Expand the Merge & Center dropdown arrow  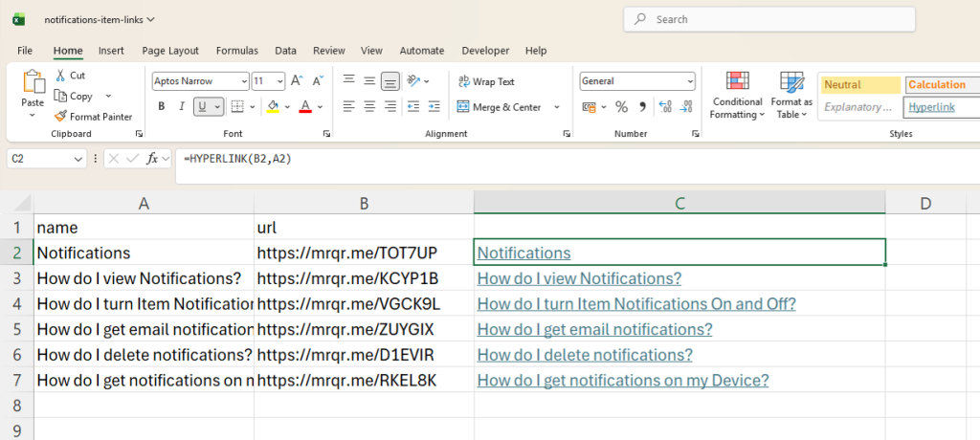pos(556,107)
